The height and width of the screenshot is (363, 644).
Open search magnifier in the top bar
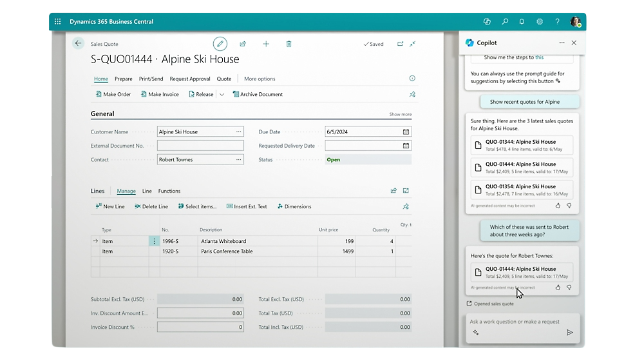[x=505, y=21]
